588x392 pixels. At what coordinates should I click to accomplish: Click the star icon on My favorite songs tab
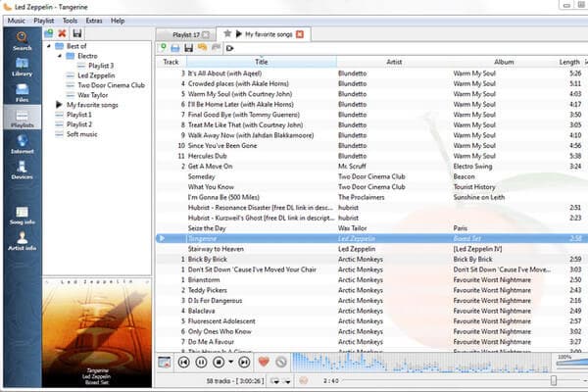click(227, 33)
